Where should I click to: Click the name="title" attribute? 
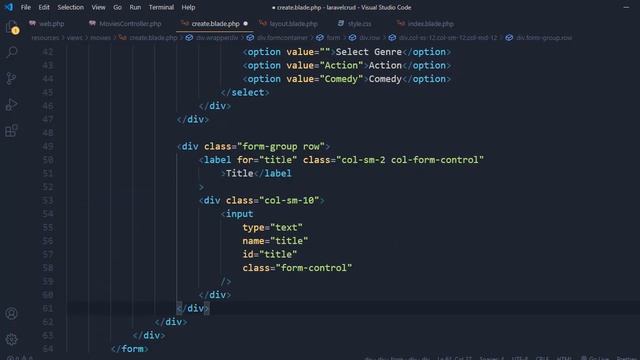275,240
